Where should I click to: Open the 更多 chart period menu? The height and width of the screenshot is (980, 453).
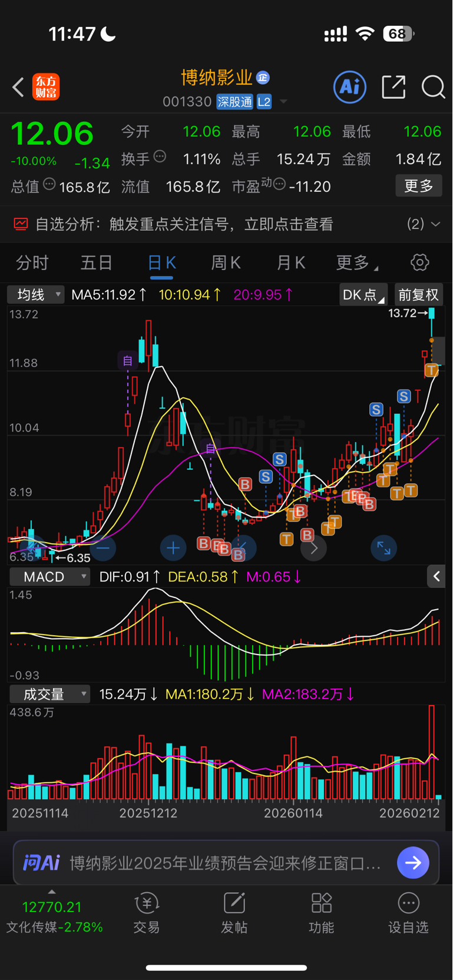357,263
